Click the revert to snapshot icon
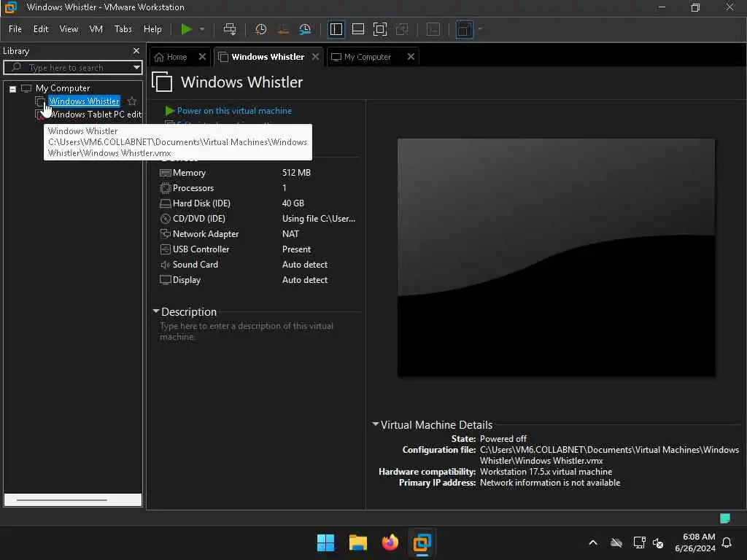The width and height of the screenshot is (747, 560). click(283, 29)
